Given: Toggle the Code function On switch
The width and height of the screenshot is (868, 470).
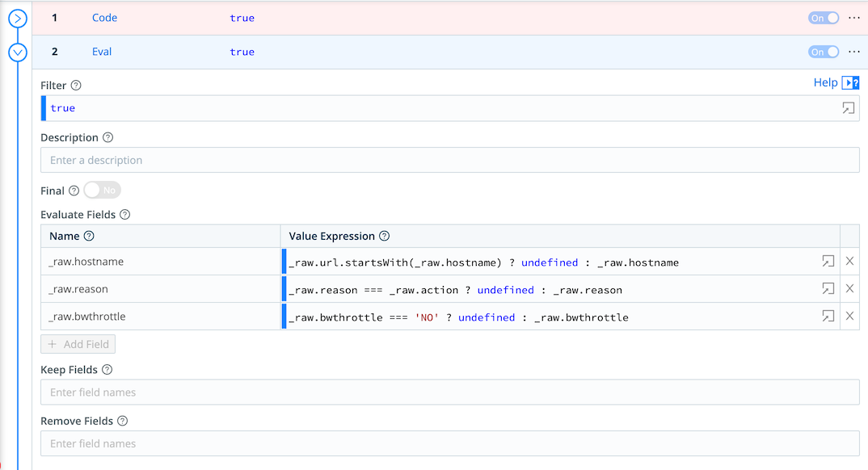Looking at the screenshot, I should [824, 18].
